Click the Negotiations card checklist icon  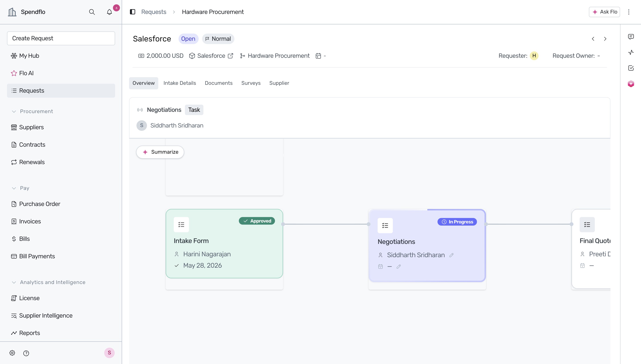[x=385, y=226]
